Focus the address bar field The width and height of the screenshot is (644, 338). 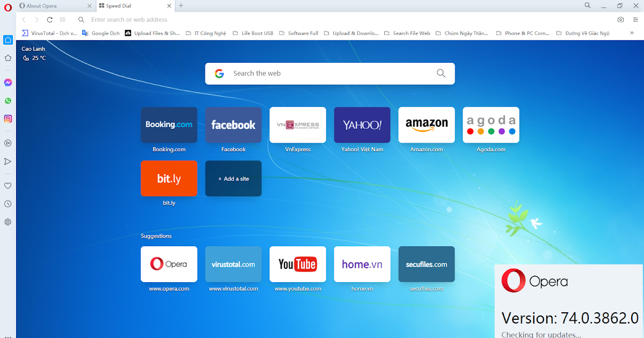pos(343,19)
